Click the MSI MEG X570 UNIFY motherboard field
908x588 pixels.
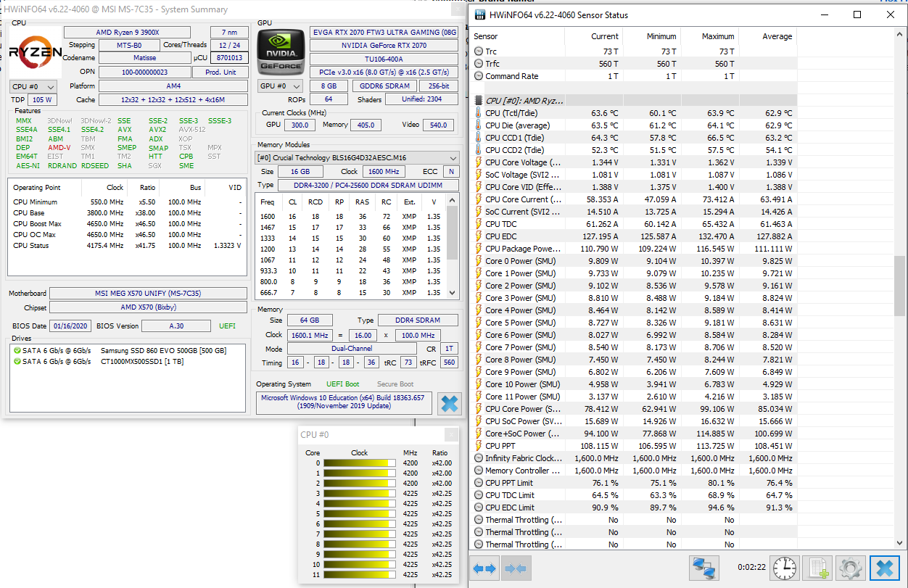tap(149, 294)
